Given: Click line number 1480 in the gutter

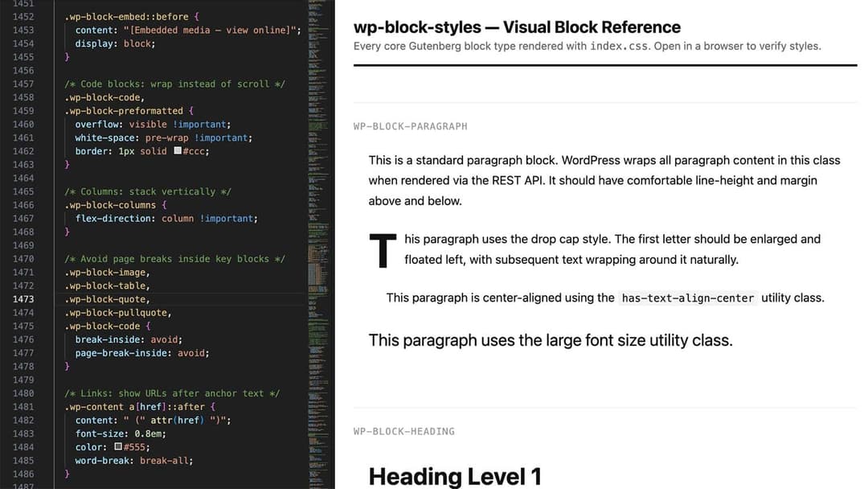Looking at the screenshot, I should coord(24,392).
